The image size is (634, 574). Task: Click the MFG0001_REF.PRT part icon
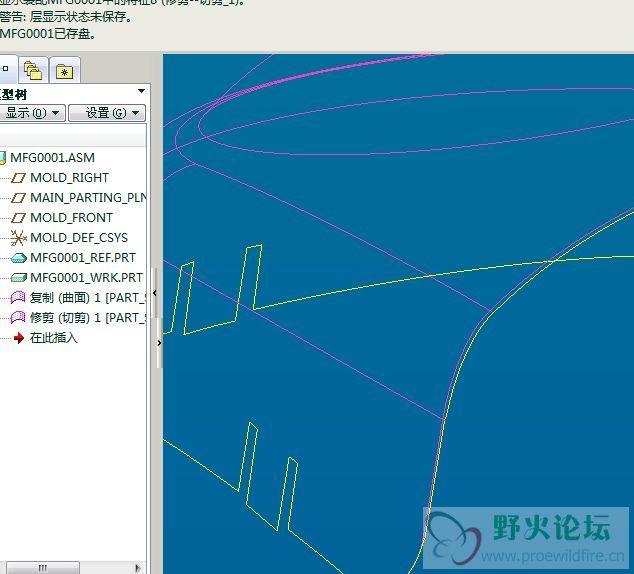coord(19,258)
